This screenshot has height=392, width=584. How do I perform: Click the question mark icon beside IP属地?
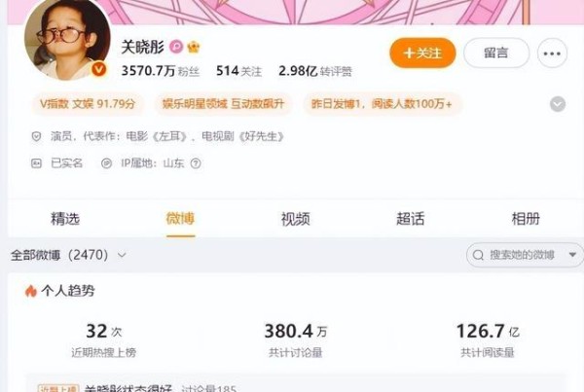196,163
